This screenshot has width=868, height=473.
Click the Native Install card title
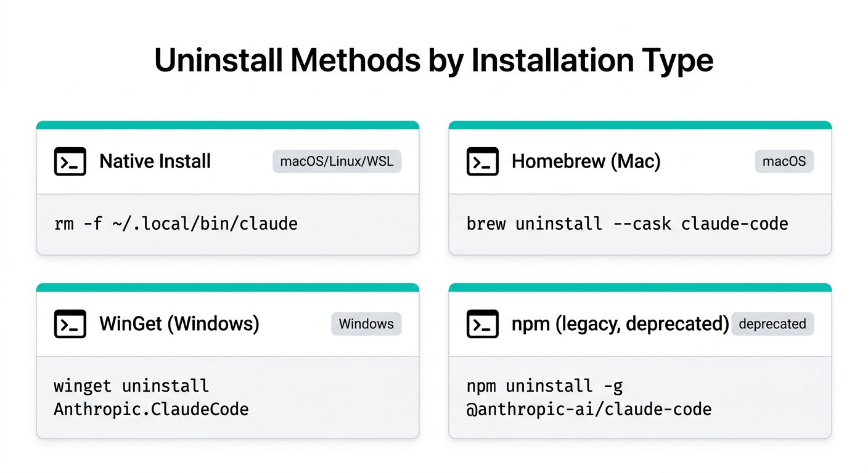click(x=155, y=162)
